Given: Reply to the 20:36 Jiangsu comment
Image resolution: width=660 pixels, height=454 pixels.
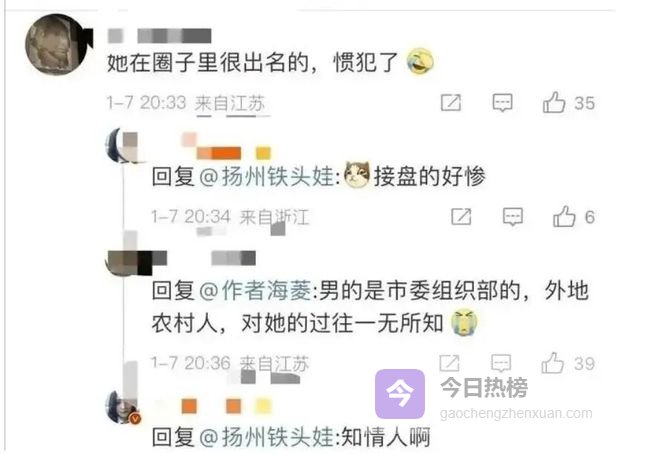Looking at the screenshot, I should pos(501,363).
